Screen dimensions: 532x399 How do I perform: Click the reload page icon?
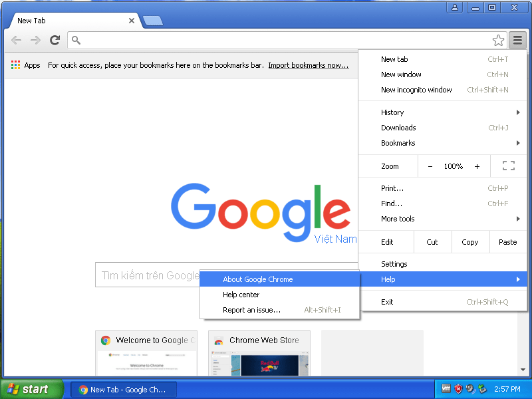pos(55,41)
